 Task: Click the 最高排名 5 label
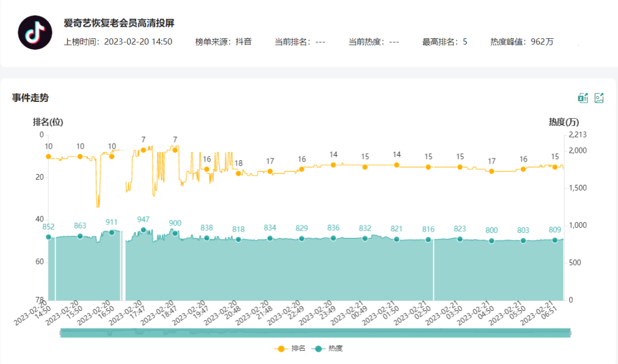pyautogui.click(x=445, y=42)
